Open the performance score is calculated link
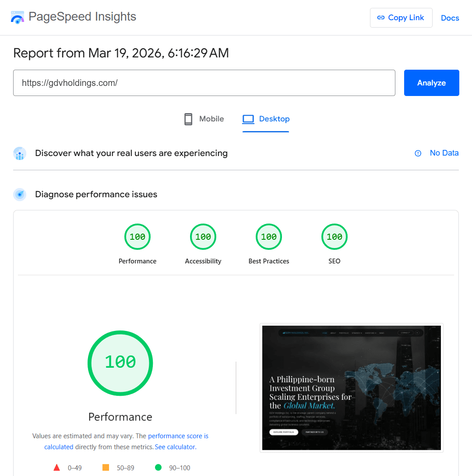Viewport: 472px width, 476px height. [x=178, y=436]
